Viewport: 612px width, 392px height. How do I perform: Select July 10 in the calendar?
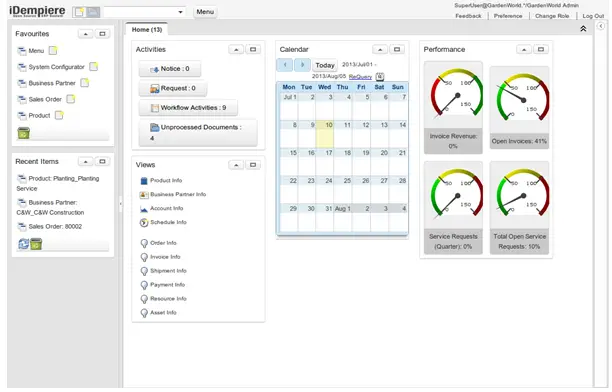pyautogui.click(x=324, y=134)
